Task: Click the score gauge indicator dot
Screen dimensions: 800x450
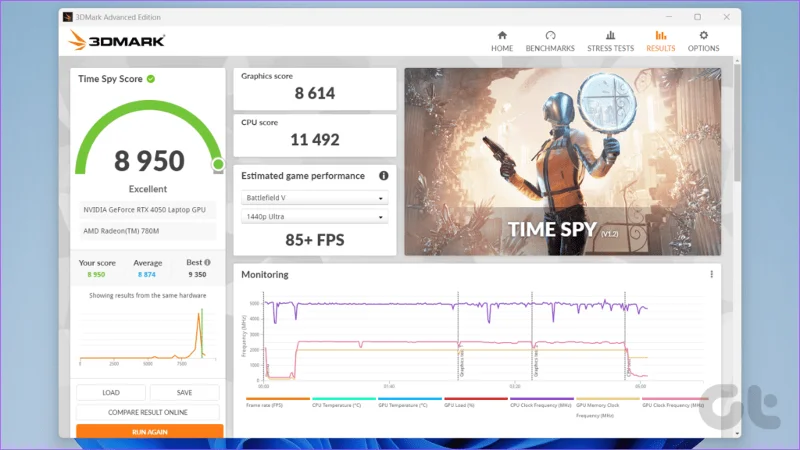Action: coord(218,164)
